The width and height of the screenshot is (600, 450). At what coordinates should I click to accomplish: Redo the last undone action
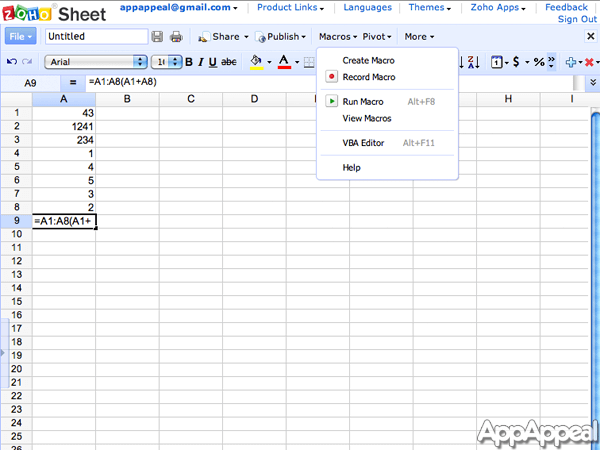coord(27,62)
